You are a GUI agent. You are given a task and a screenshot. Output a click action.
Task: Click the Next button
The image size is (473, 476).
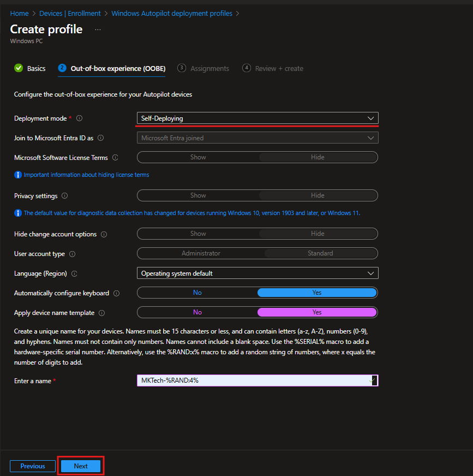tap(81, 466)
